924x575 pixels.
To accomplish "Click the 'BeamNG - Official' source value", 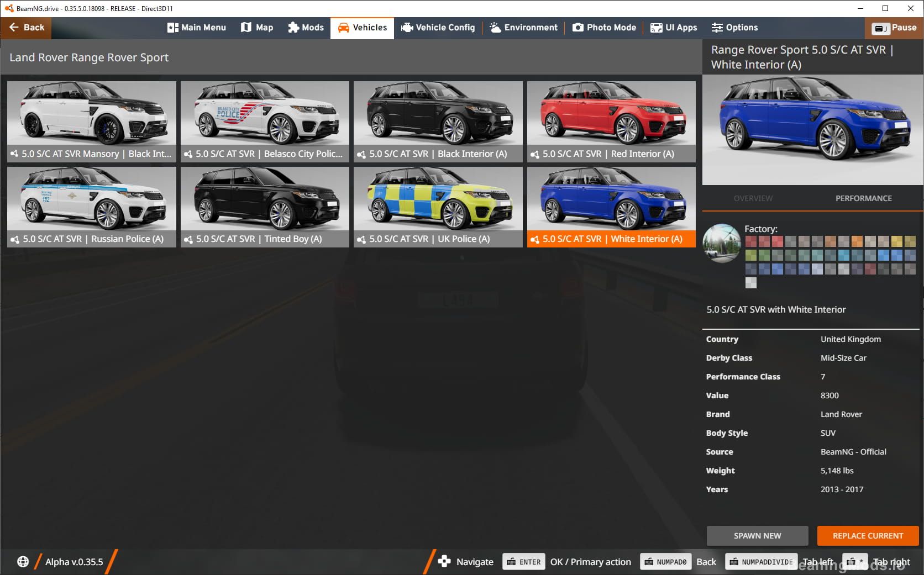I will pyautogui.click(x=853, y=452).
